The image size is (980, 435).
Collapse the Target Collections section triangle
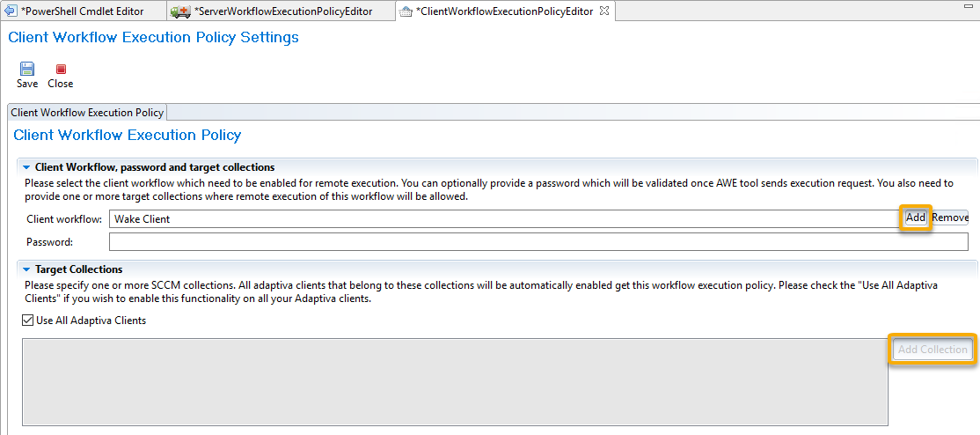pos(26,269)
